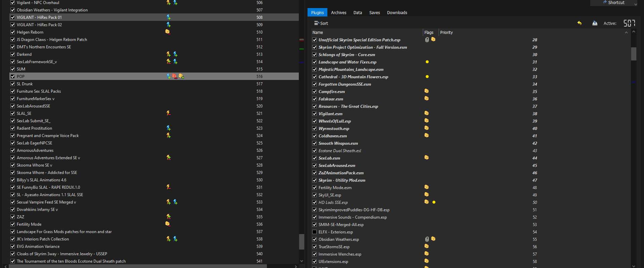Viewport: 644px width, 268px height.
Task: Toggle the SkyUI_SE.esp plugin checkbox
Action: 315,195
